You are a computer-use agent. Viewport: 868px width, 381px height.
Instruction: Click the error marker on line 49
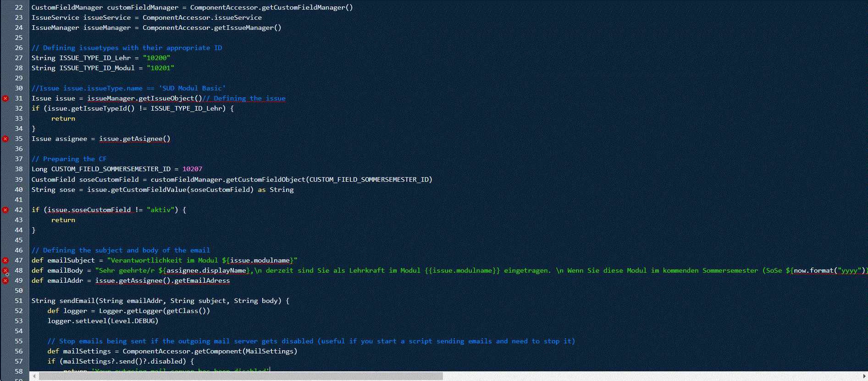click(6, 280)
